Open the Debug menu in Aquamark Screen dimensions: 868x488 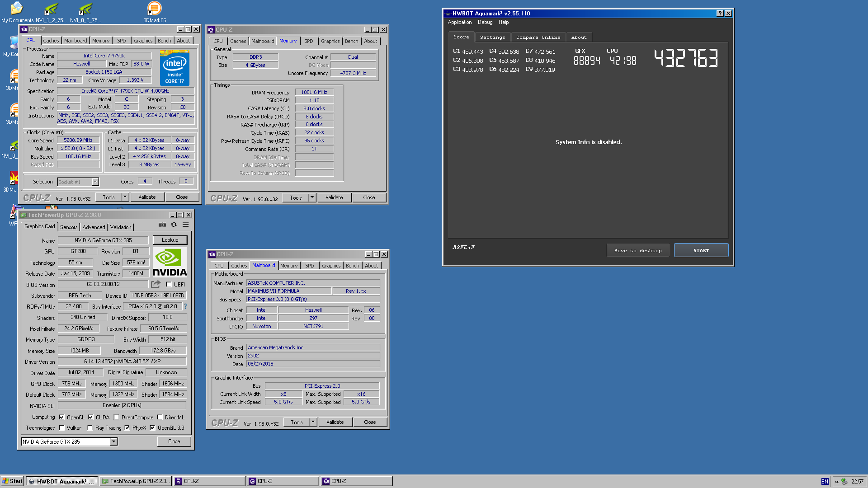[485, 22]
